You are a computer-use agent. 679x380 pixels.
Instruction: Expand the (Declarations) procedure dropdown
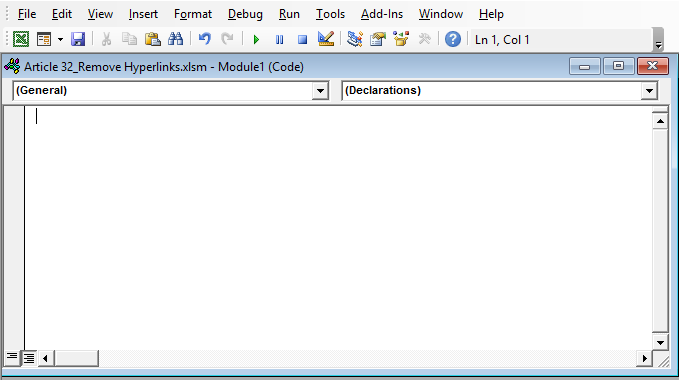649,91
